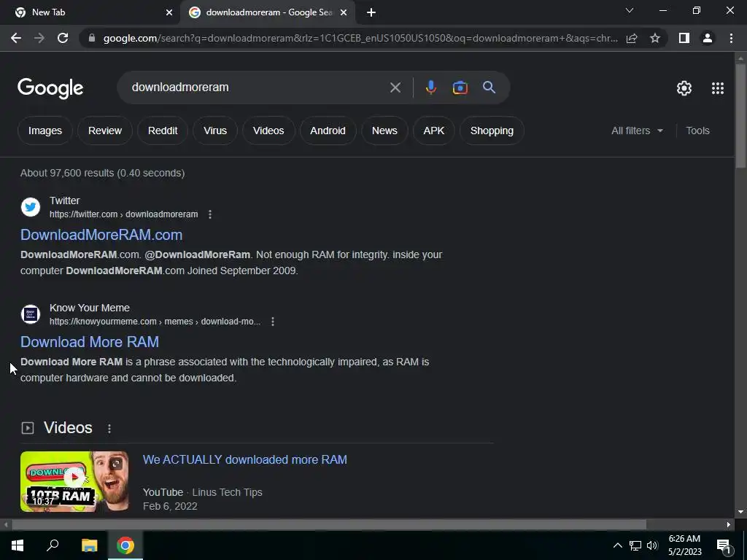Screen dimensions: 747x560
Task: Filter results by Reddit
Action: click(x=163, y=131)
